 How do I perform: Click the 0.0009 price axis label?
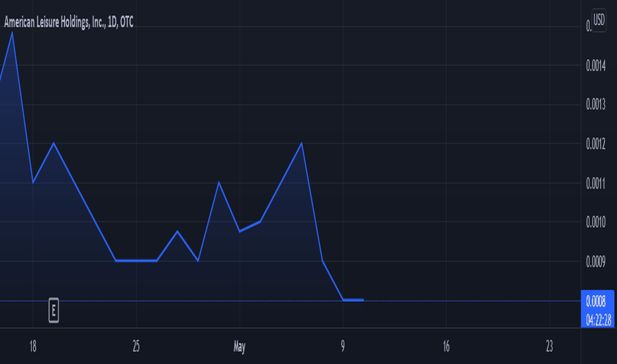596,261
